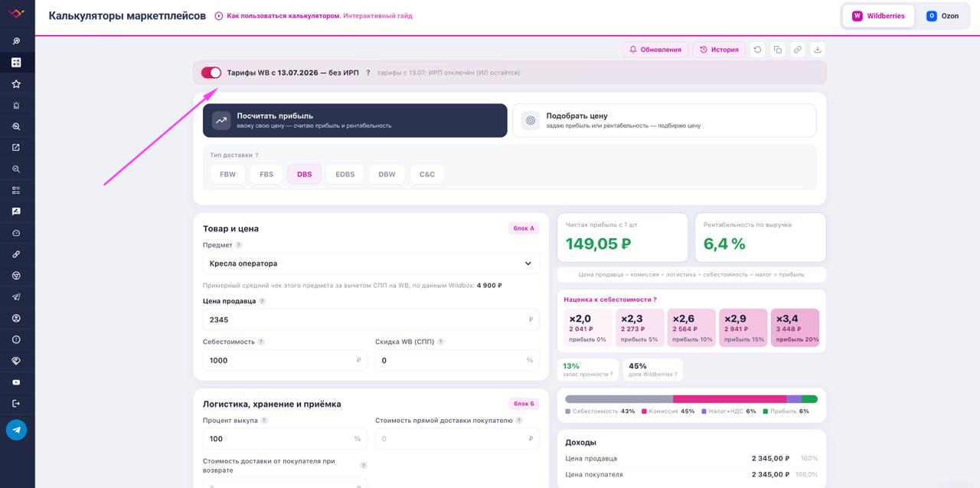Image resolution: width=980 pixels, height=488 pixels.
Task: Open the chat message icon in sidebar
Action: tap(16, 211)
